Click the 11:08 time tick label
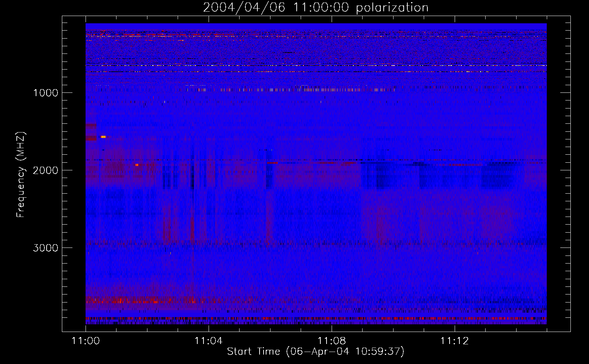Screen dimensions: 589x364 pos(332,341)
